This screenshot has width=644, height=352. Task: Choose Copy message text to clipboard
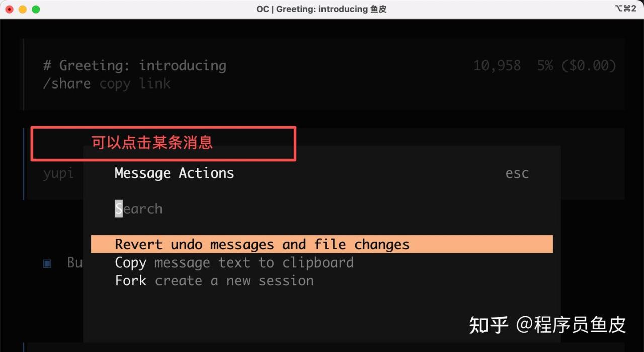234,262
